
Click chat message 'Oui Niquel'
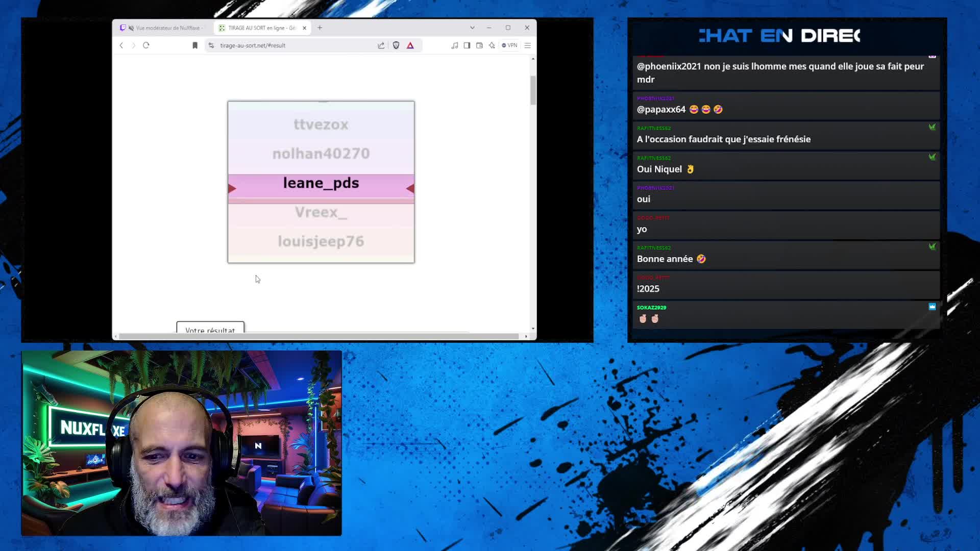(x=666, y=169)
